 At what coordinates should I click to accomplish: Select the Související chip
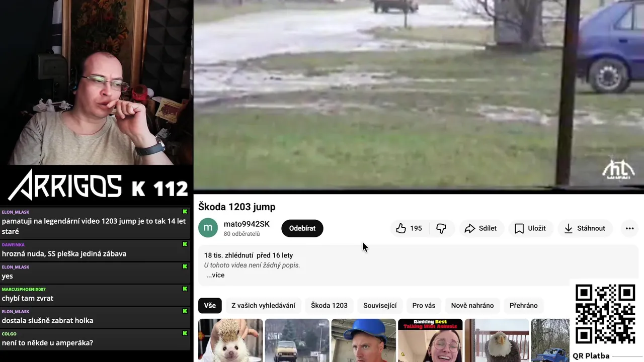click(x=380, y=305)
